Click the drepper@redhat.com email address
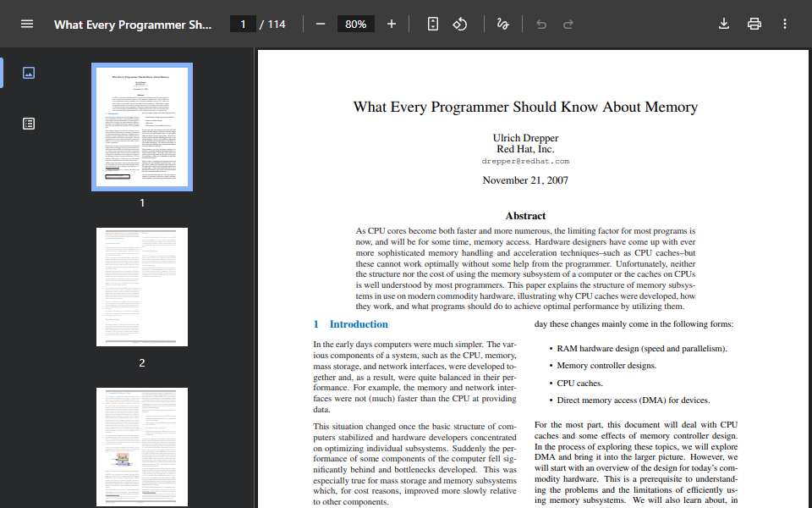Screen dimensions: 812x508 (x=525, y=161)
